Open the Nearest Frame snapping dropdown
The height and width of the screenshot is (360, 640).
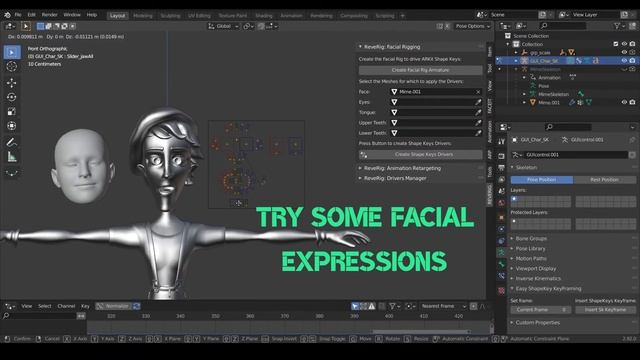tap(444, 306)
